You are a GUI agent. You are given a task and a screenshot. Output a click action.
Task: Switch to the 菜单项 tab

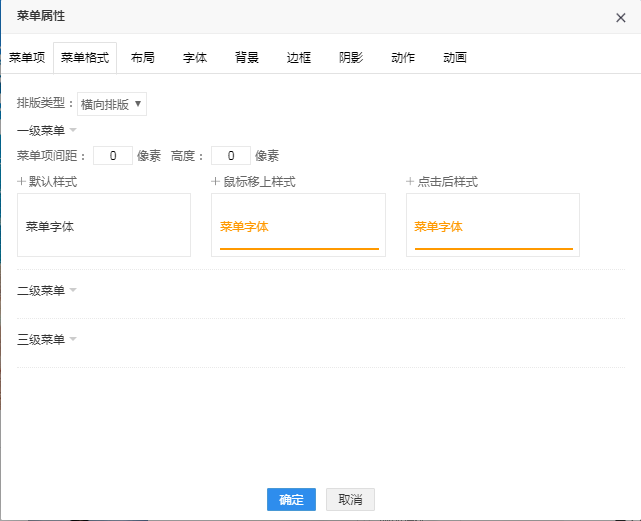point(27,58)
